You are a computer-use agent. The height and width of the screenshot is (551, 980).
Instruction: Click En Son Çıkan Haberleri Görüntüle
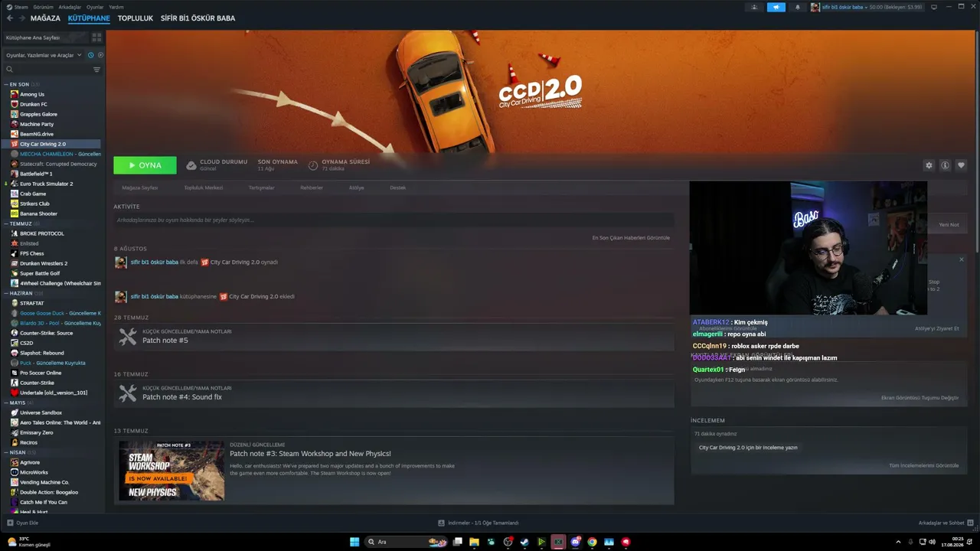[x=631, y=238]
